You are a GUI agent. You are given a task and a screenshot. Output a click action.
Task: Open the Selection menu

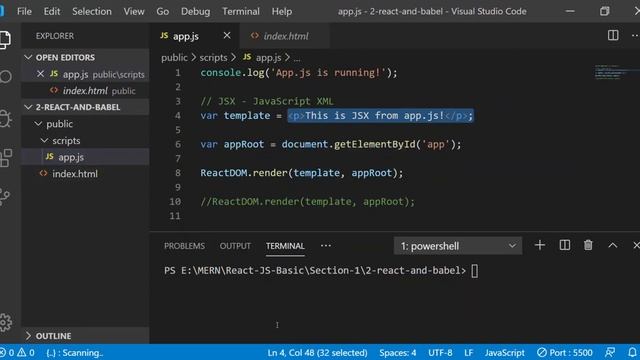[x=92, y=11]
